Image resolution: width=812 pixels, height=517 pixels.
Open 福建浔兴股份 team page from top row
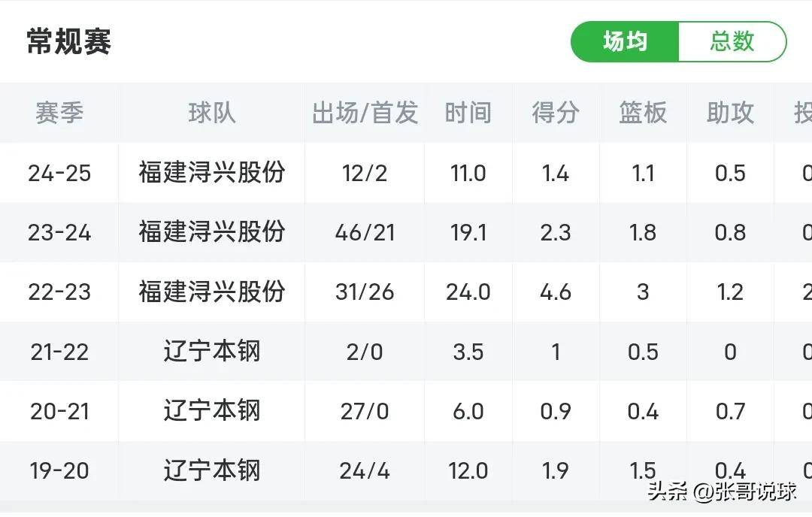pyautogui.click(x=211, y=173)
